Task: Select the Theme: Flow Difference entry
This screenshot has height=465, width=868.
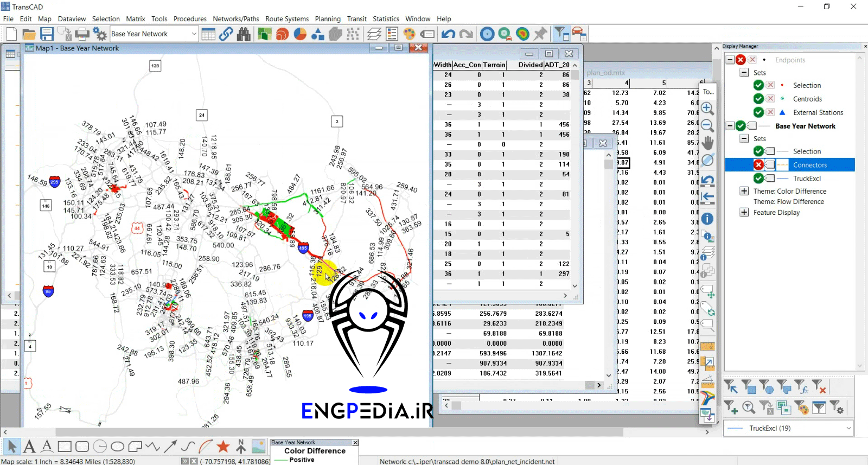Action: click(x=788, y=201)
